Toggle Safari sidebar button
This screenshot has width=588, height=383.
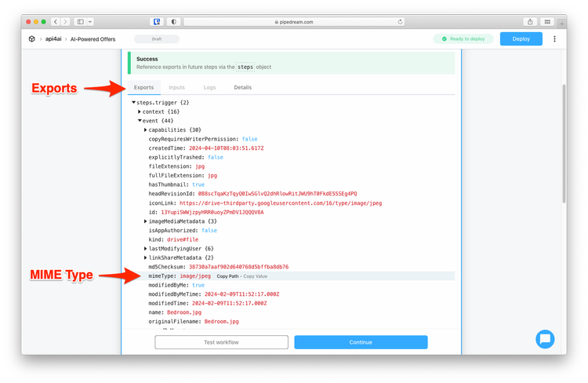pos(80,22)
